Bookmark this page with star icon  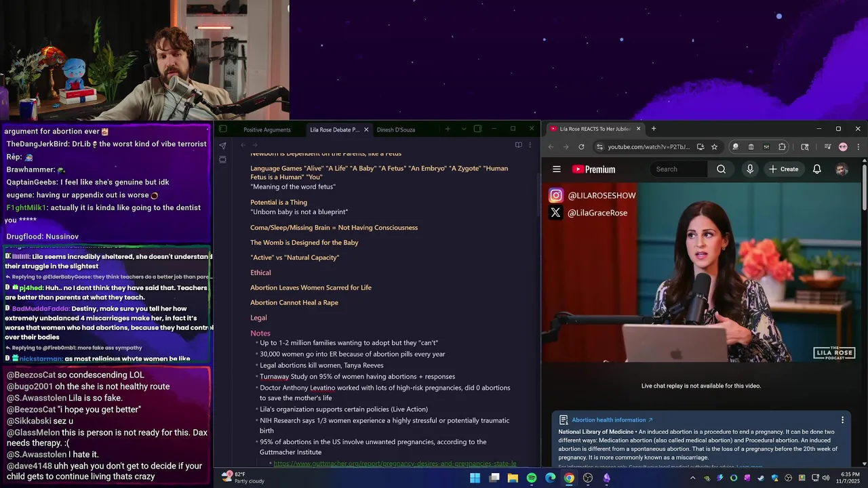pyautogui.click(x=714, y=146)
